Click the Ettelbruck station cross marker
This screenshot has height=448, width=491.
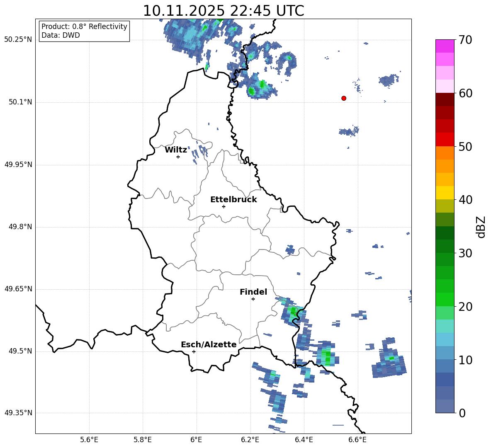coord(224,206)
